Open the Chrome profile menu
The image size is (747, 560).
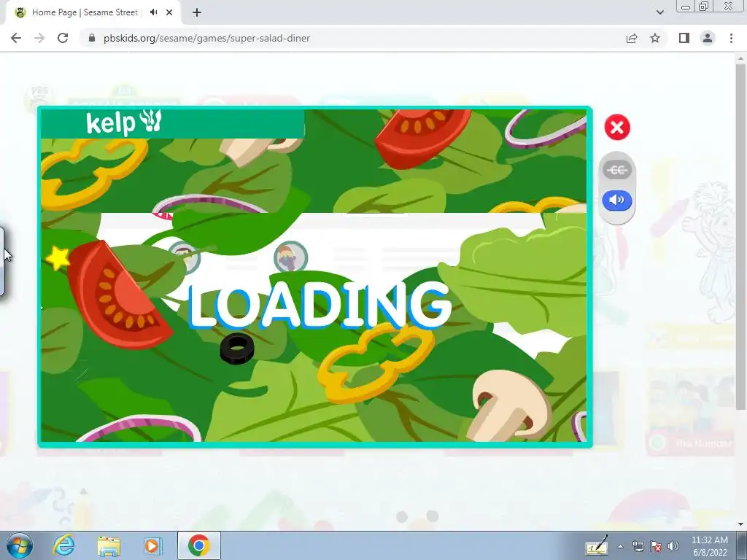[x=708, y=38]
